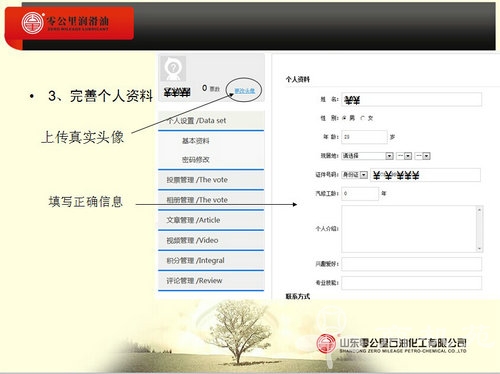Open the second location dropdown
Screen dimensions: 500x374
404,156
